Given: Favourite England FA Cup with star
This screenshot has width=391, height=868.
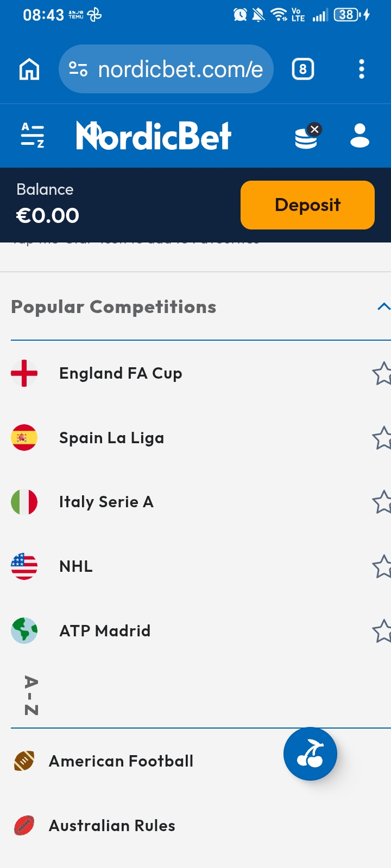Looking at the screenshot, I should [382, 373].
